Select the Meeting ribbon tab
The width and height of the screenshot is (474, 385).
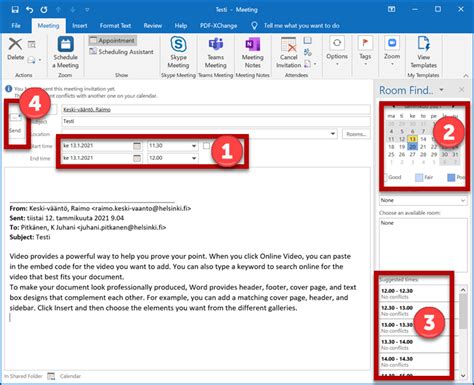48,26
